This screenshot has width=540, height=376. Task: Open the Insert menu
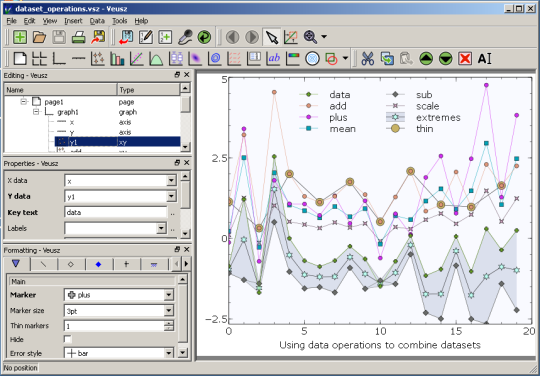pos(73,21)
